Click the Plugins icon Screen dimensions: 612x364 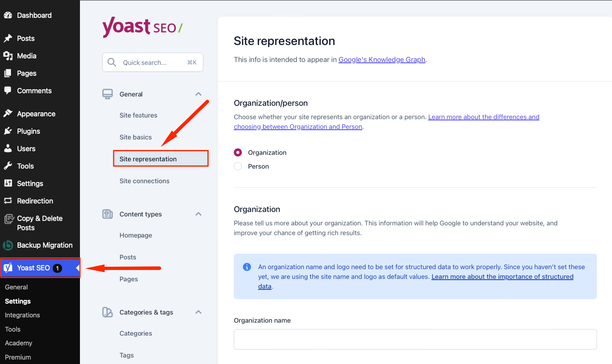pyautogui.click(x=9, y=131)
